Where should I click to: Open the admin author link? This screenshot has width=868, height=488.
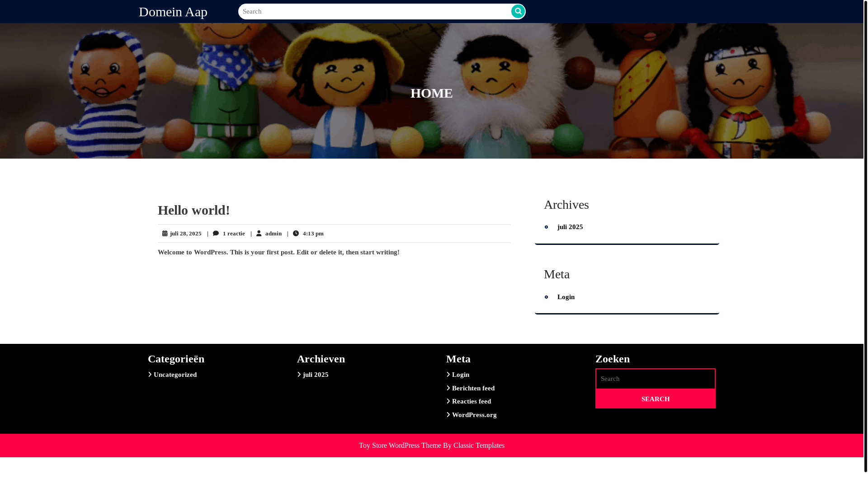274,234
